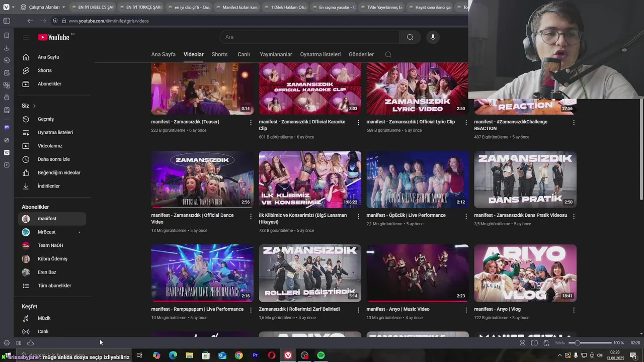Open options for Rampapapam Live Performance video
Screen dimensions: 644x362
[x=251, y=310]
